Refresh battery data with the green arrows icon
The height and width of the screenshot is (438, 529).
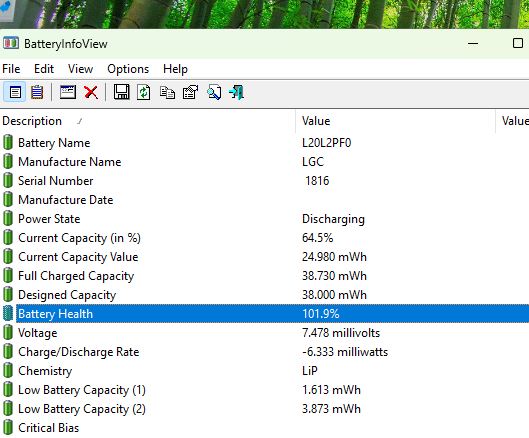[x=144, y=92]
